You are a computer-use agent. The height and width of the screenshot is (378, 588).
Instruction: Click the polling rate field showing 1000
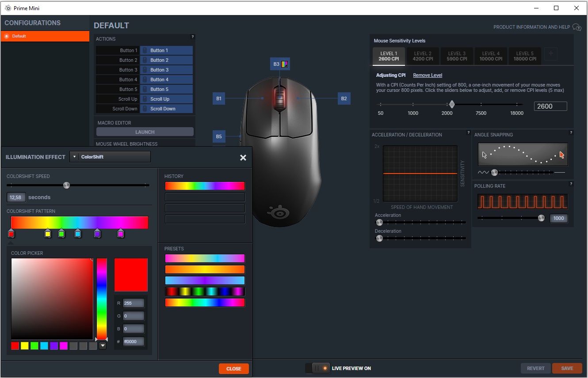tap(559, 218)
